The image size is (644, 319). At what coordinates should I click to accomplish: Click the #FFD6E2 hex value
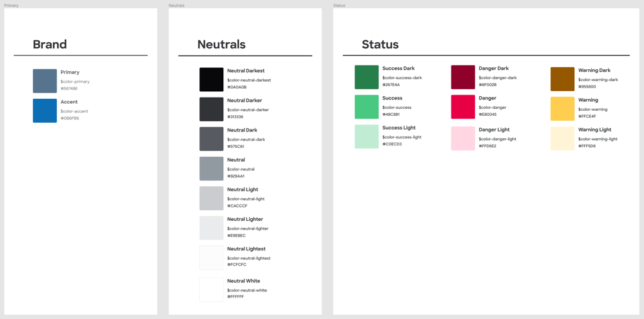point(487,146)
